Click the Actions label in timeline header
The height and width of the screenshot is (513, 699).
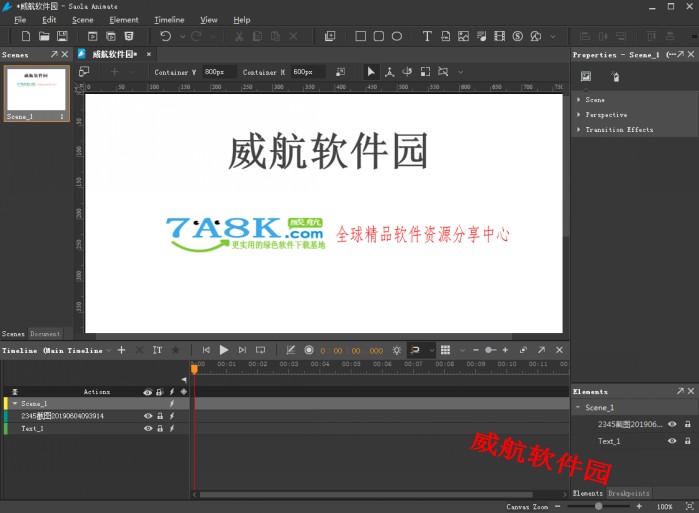tap(97, 392)
